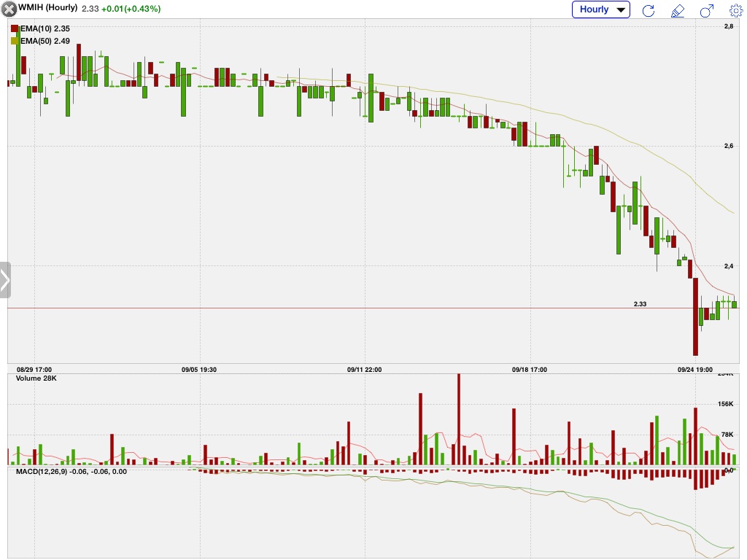Click the MACD(12,26,9) indicator label

click(x=71, y=472)
